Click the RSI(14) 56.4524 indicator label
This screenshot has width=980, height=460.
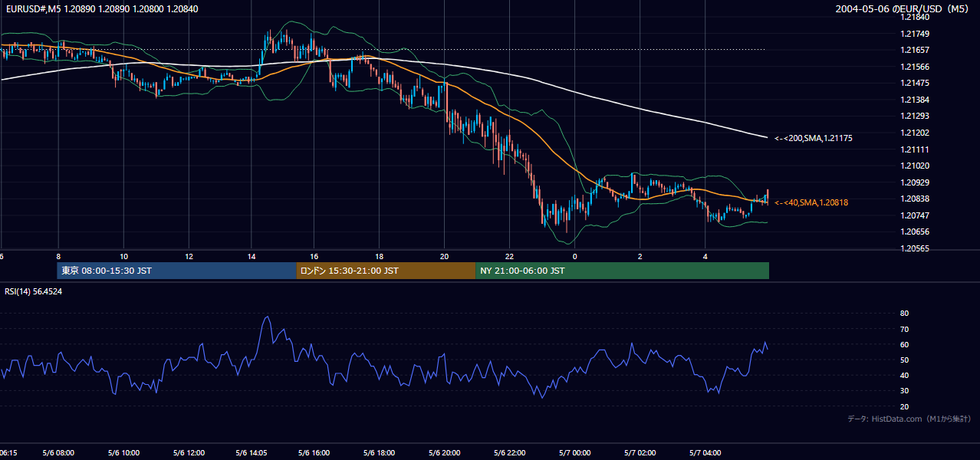tap(34, 291)
